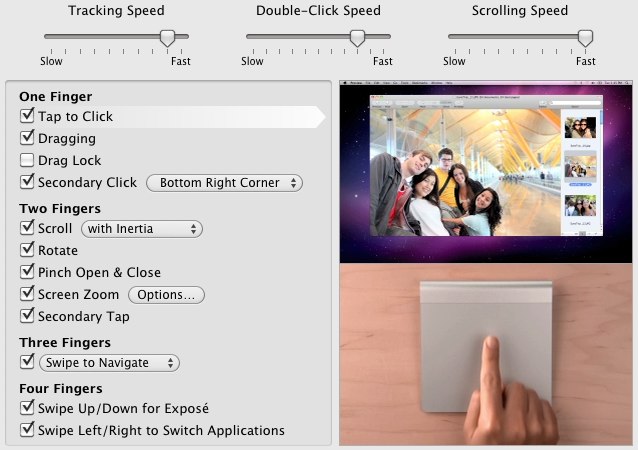
Task: Click the Tracking Speed slider knob
Action: click(168, 38)
